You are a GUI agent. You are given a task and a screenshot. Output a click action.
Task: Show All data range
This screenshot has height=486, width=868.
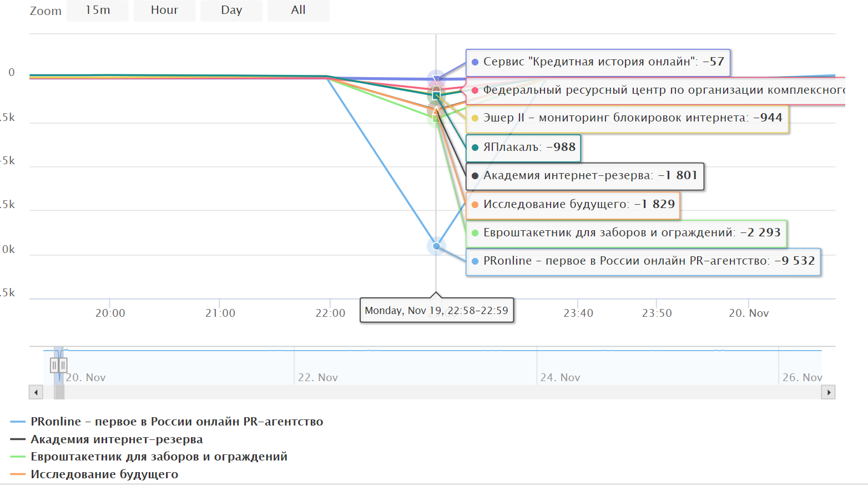(299, 11)
